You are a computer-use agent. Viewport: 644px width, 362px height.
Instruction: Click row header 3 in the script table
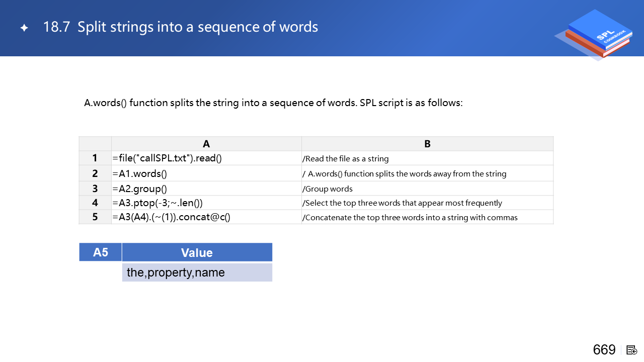click(x=95, y=189)
